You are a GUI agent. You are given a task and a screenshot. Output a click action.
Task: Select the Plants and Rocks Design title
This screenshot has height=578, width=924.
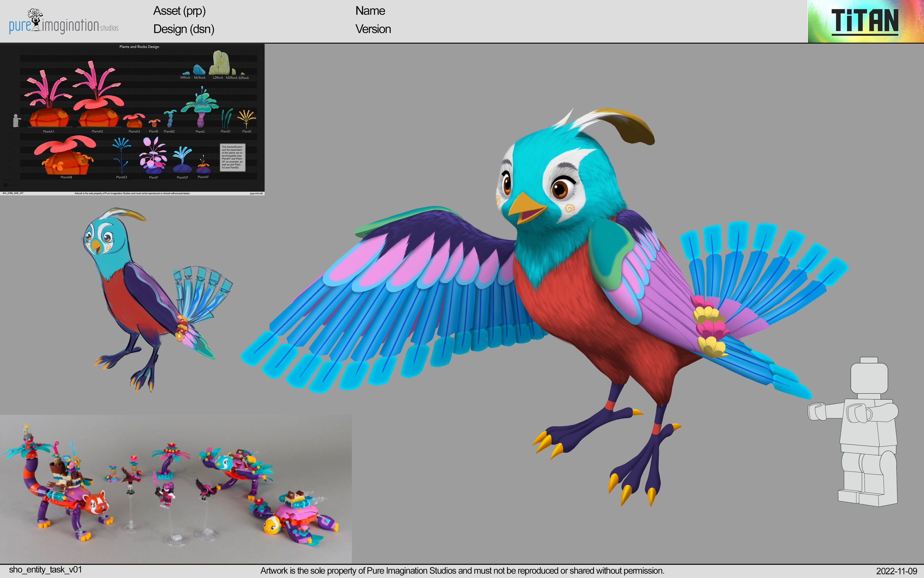(140, 47)
